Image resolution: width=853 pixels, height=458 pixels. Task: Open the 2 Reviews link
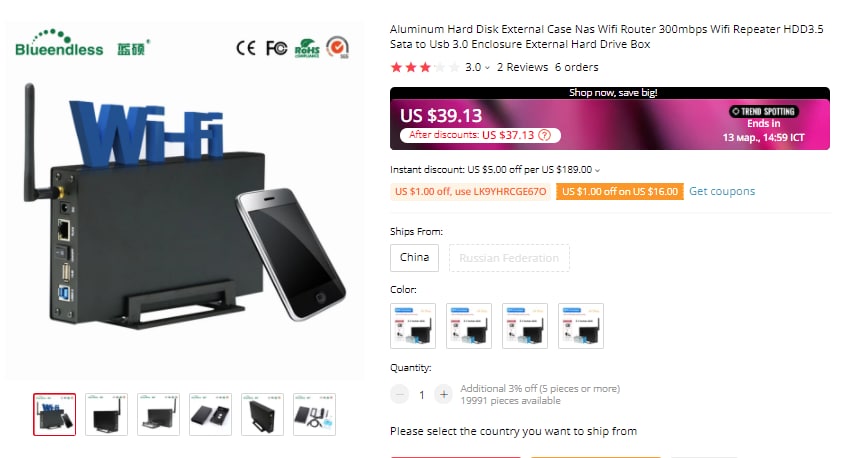[x=522, y=67]
